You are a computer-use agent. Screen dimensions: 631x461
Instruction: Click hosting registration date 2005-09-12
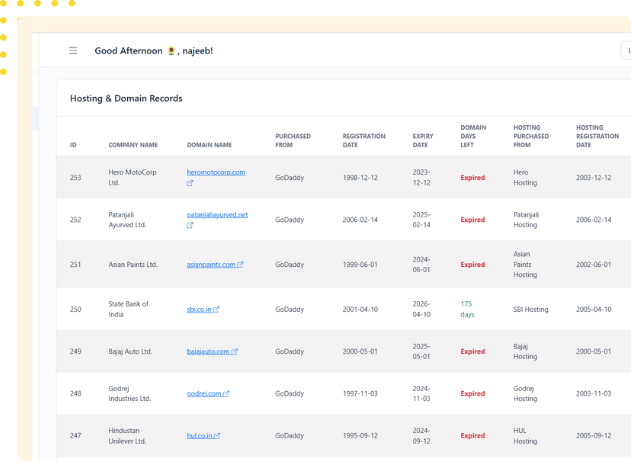(x=594, y=435)
